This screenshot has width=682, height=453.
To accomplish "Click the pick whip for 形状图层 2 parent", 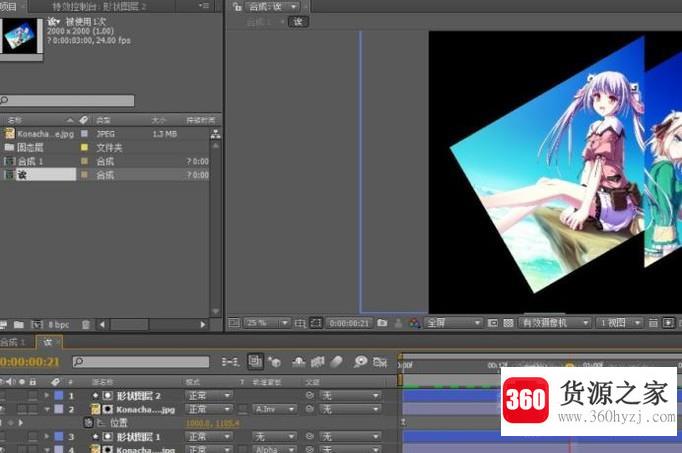I will point(309,396).
